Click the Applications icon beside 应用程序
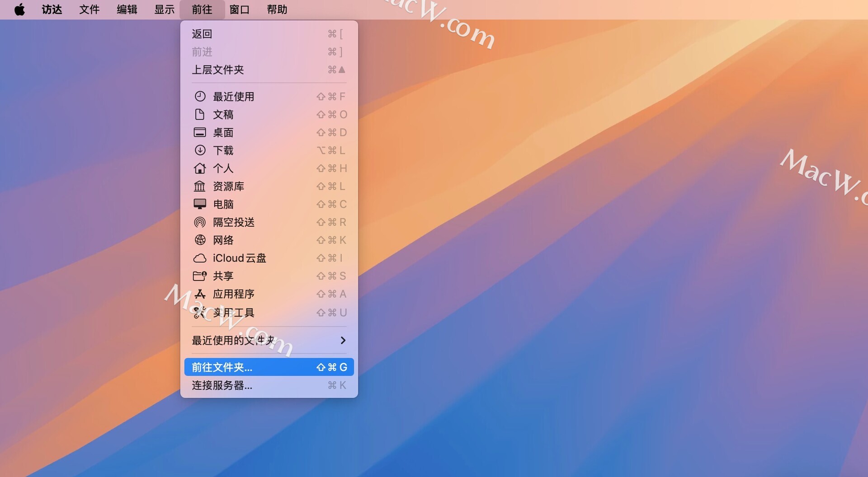Image resolution: width=868 pixels, height=477 pixels. tap(200, 294)
